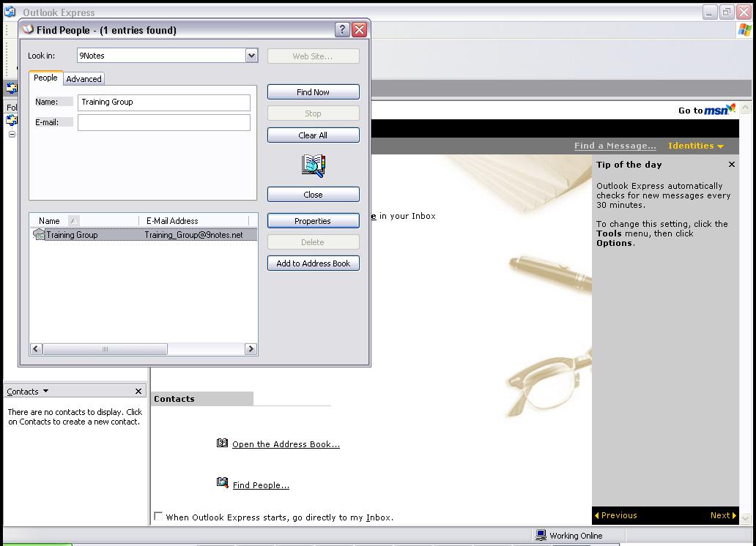
Task: Collapse the folder tree minus expander
Action: pos(12,134)
